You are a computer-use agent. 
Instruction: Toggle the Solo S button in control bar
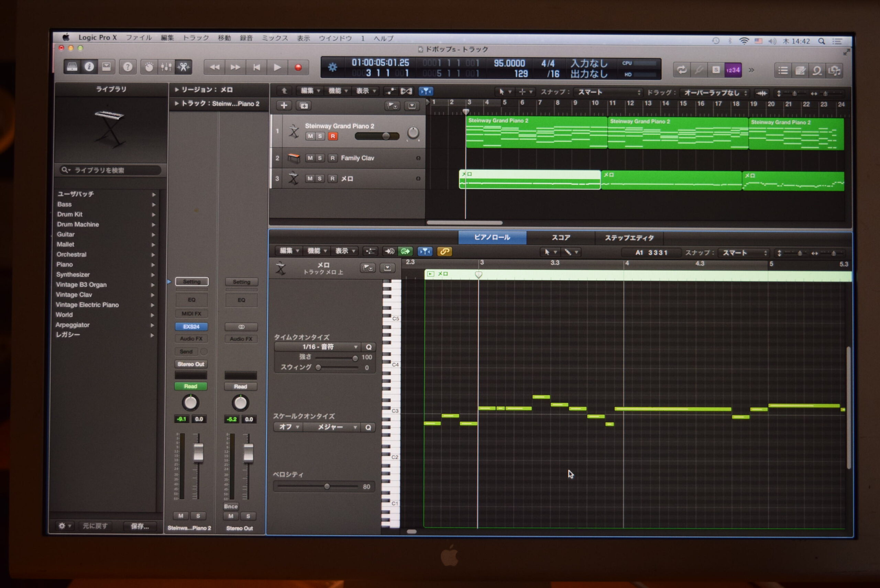click(x=716, y=70)
